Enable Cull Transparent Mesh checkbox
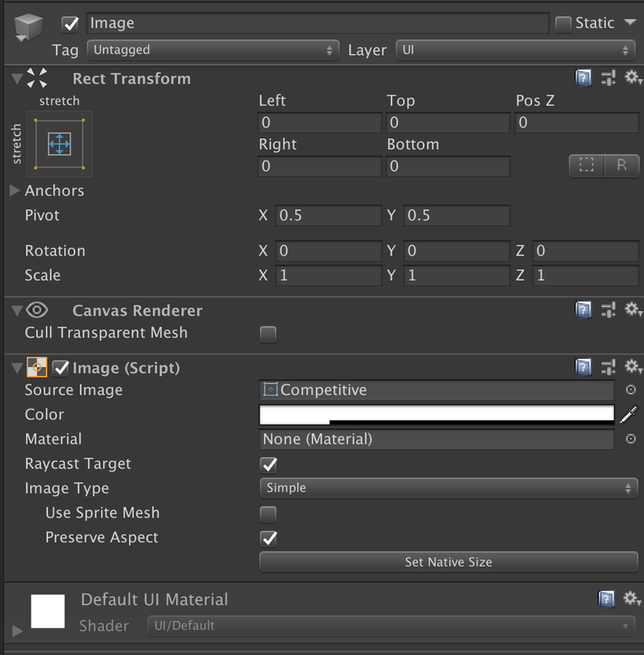644x655 pixels. pyautogui.click(x=268, y=334)
